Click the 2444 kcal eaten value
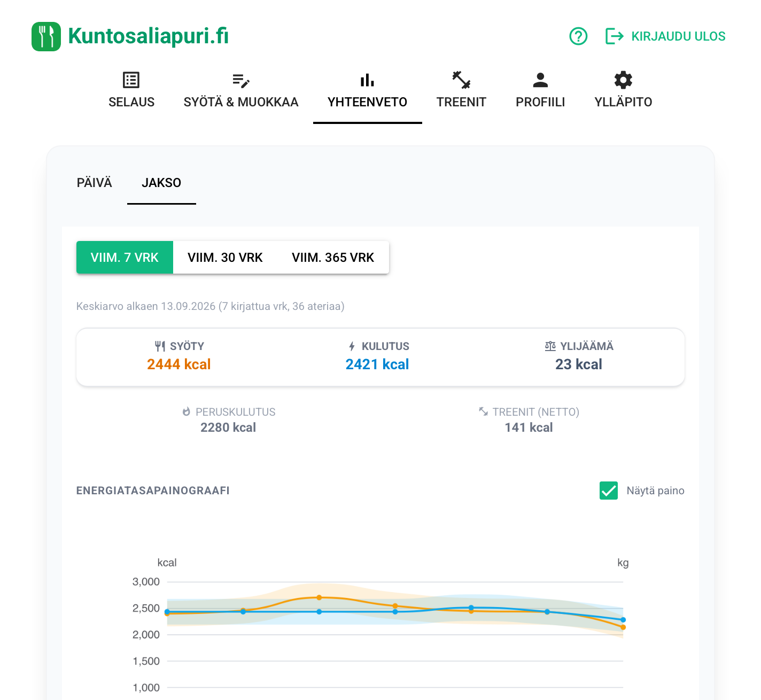761x700 pixels. (179, 364)
